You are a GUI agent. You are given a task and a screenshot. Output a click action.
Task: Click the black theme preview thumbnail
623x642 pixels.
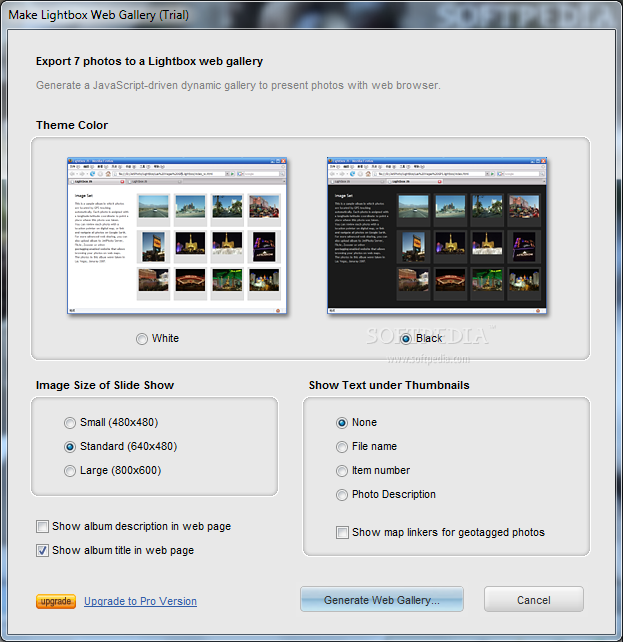pyautogui.click(x=437, y=236)
